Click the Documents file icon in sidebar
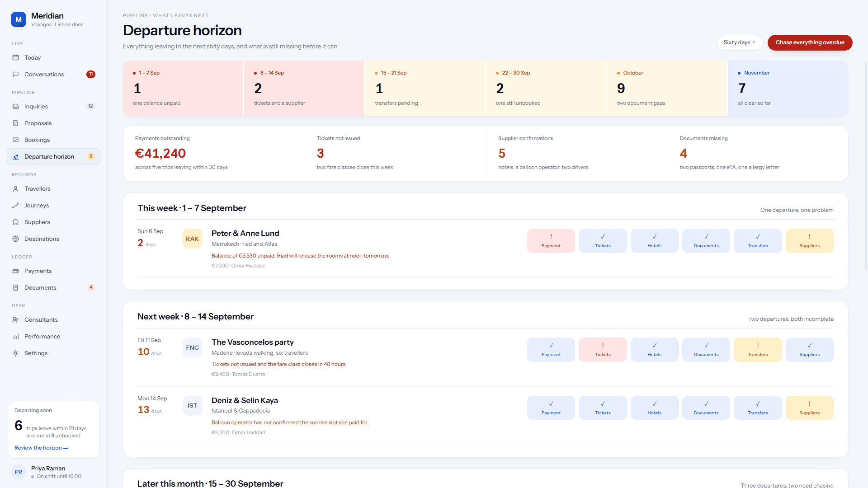 pyautogui.click(x=15, y=288)
